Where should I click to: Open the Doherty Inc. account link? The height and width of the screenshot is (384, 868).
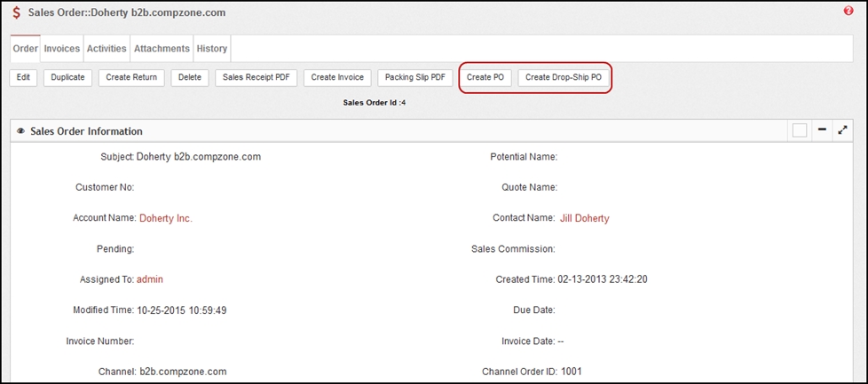click(165, 218)
